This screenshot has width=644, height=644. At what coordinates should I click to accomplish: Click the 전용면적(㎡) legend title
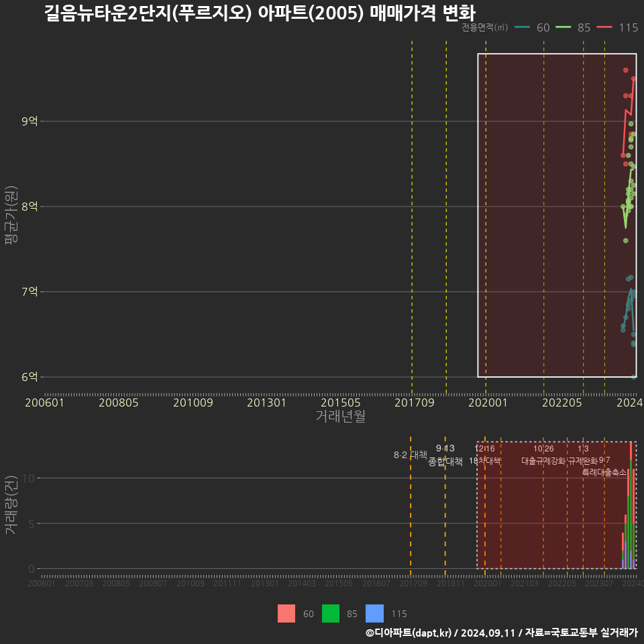tap(484, 28)
